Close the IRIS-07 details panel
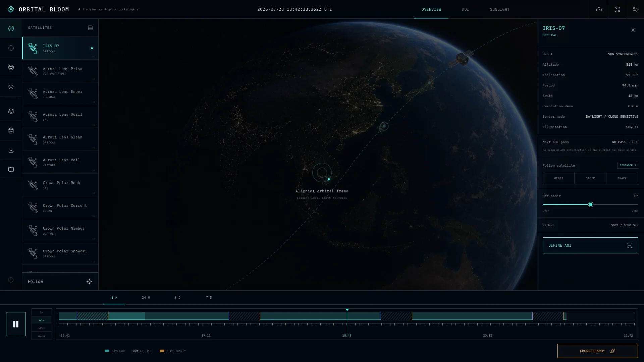This screenshot has height=362, width=644. 633,30
